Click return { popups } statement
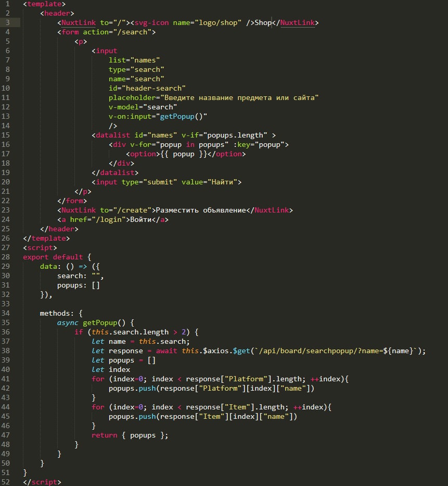Screen dimensions: 448x486 click(130, 435)
